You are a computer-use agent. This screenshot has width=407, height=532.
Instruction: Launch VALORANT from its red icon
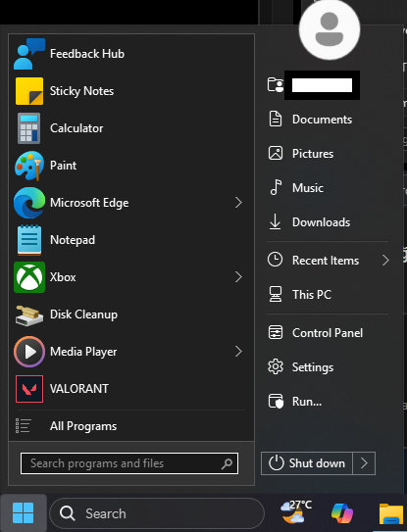pyautogui.click(x=29, y=389)
